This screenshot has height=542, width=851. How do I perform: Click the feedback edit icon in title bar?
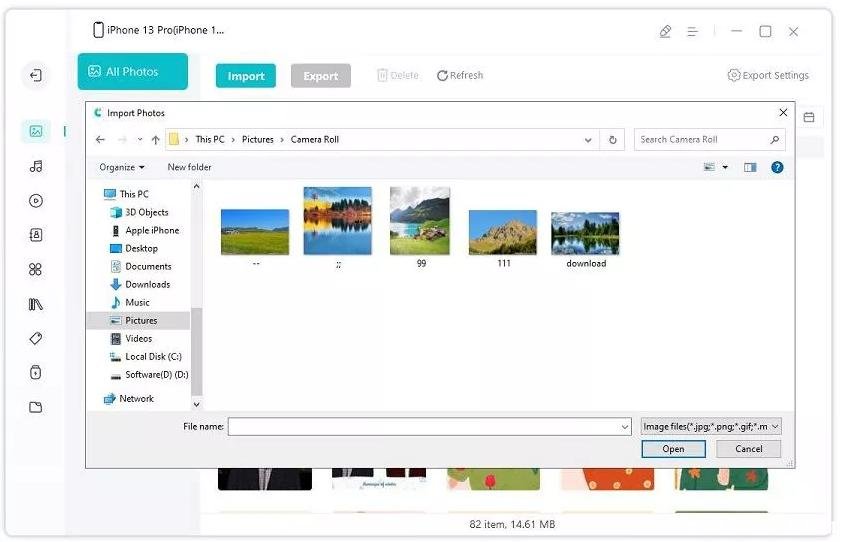(x=665, y=31)
